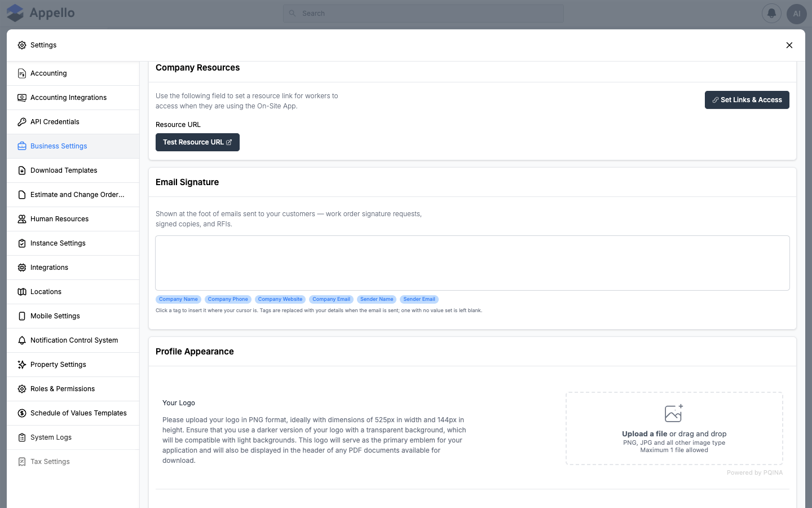Viewport: 812px width, 508px height.
Task: Open Tax Settings in the sidebar
Action: (x=73, y=462)
